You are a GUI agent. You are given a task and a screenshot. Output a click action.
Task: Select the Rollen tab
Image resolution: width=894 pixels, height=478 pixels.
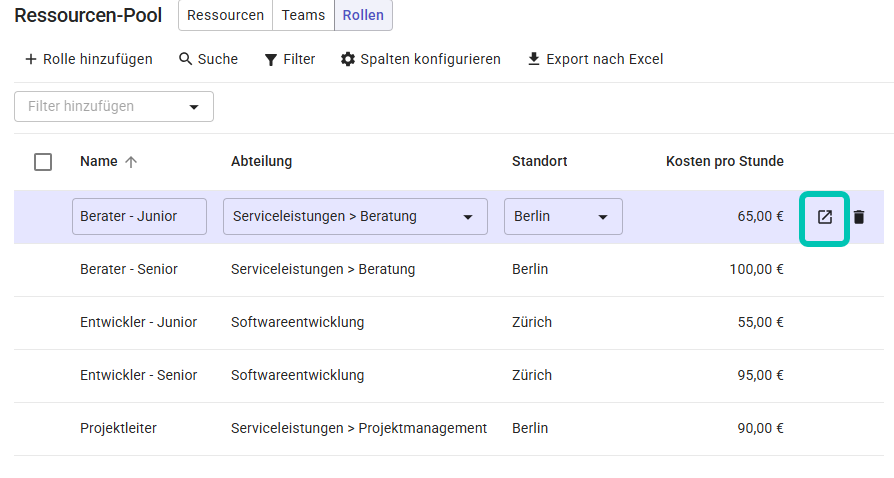click(x=363, y=15)
